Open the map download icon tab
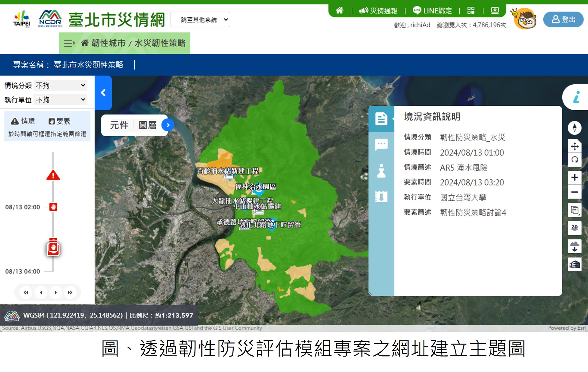Image resolution: width=588 pixels, height=372 pixels. pos(381,197)
